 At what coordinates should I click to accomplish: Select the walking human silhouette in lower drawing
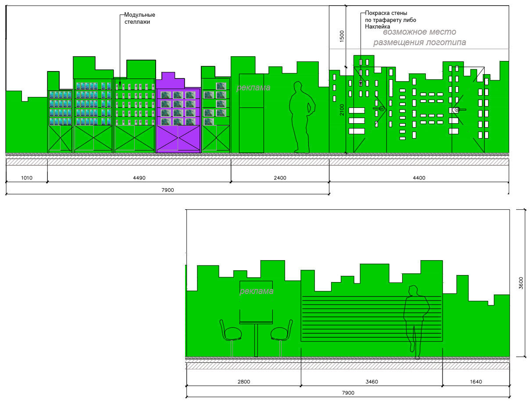click(416, 322)
